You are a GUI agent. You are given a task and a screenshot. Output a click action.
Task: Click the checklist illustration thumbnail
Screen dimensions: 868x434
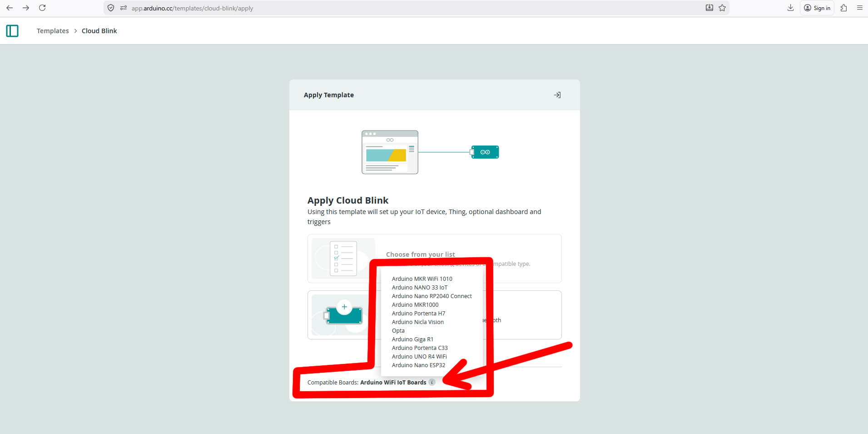pyautogui.click(x=343, y=259)
